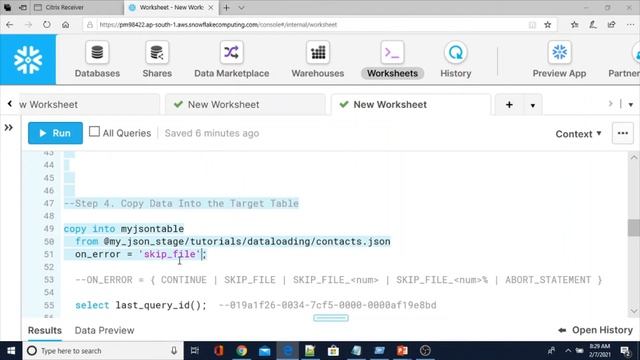The height and width of the screenshot is (360, 640).
Task: Click the editor vertical scrollbar thumb
Action: coord(633,228)
